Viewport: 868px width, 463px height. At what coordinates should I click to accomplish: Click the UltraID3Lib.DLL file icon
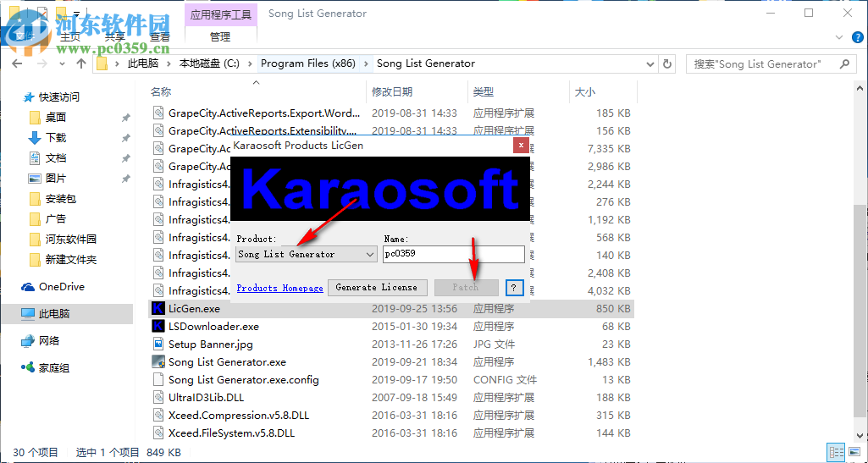(158, 397)
